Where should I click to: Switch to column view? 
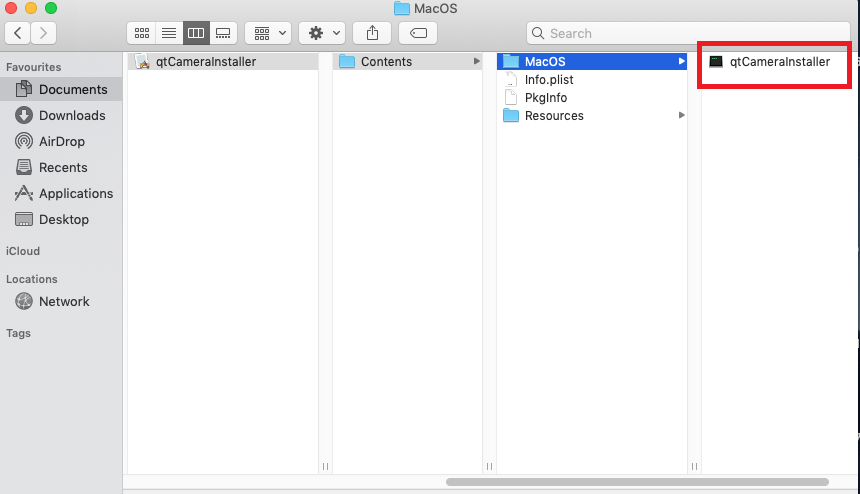click(x=196, y=33)
